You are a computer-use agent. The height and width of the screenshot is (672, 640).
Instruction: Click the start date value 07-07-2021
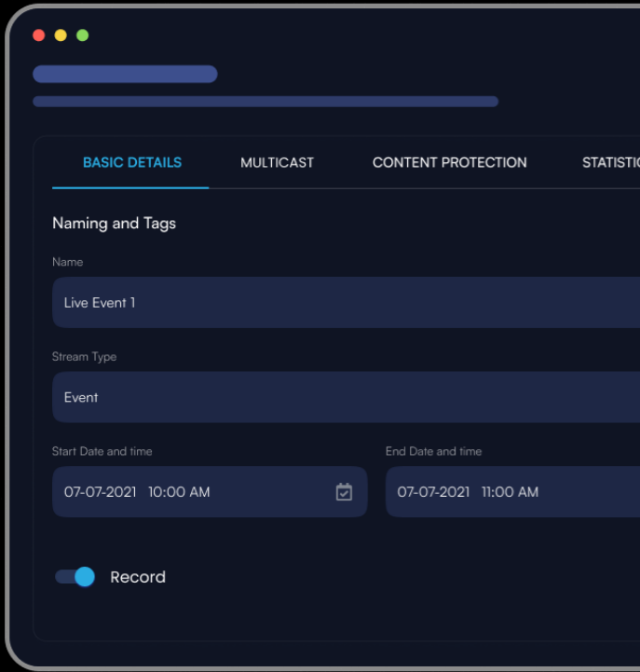pos(100,492)
